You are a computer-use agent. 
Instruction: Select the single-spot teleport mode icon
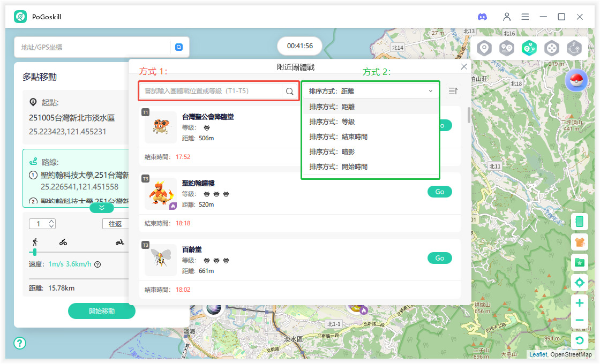click(484, 48)
